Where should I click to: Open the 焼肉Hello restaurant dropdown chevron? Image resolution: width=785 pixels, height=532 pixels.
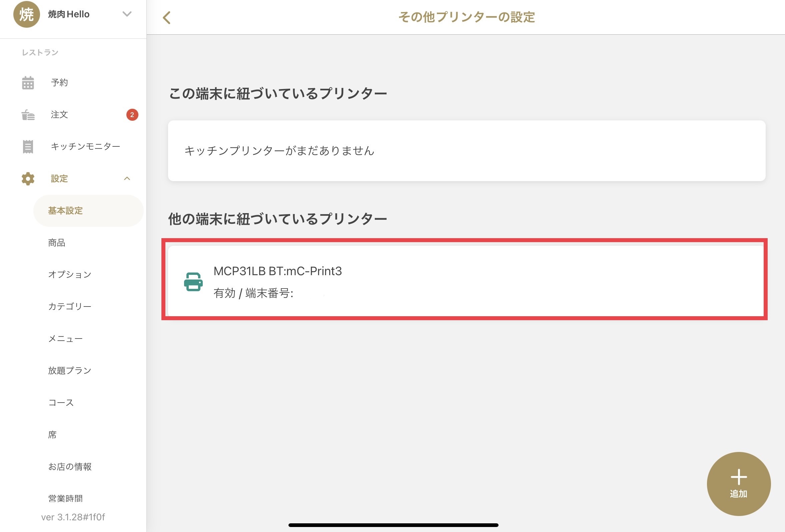127,14
